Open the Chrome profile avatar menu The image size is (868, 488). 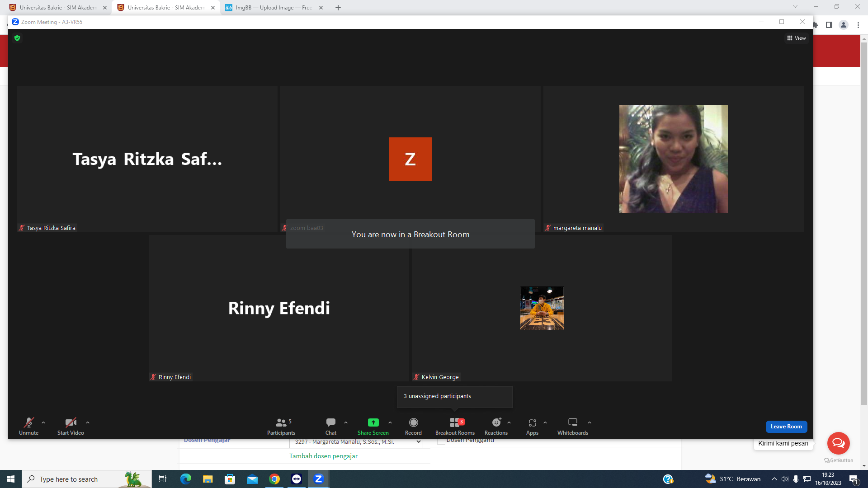point(844,25)
